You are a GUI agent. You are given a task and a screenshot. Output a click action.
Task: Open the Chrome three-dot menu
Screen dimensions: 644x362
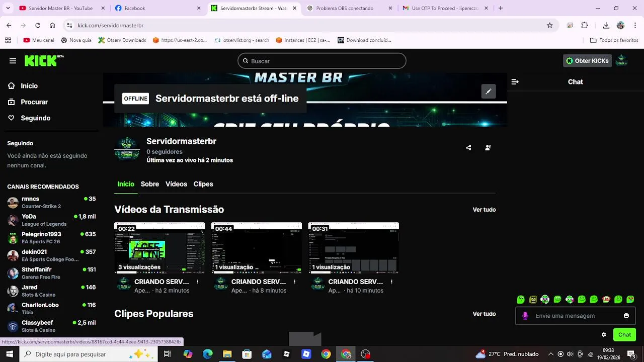pos(635,25)
